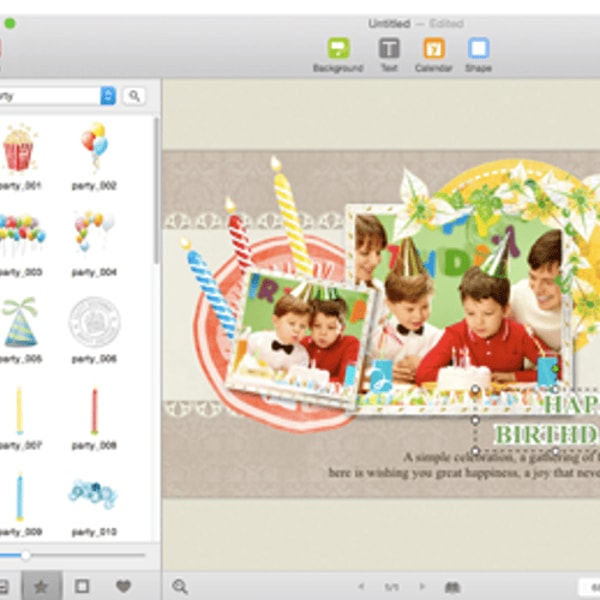Pick the party hat clipart party_005
The image size is (600, 600).
point(20,322)
